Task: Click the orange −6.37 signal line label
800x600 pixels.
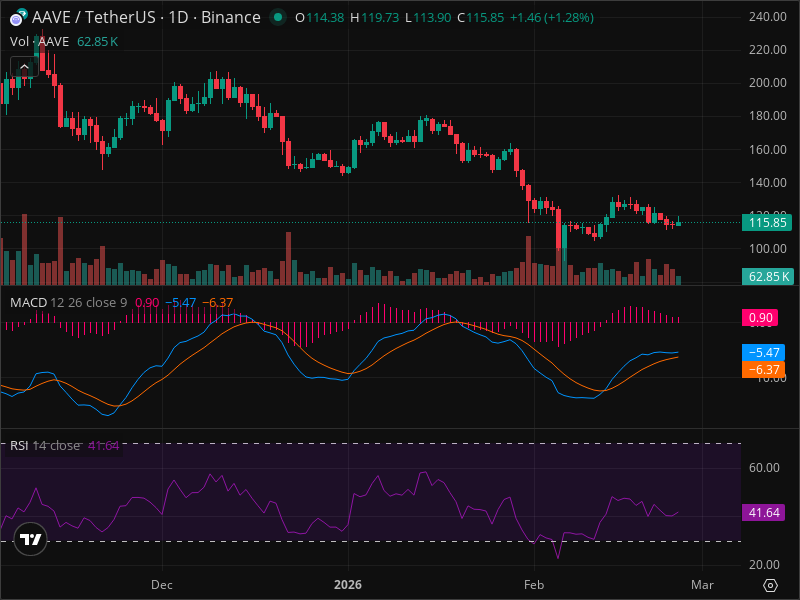Action: click(763, 369)
